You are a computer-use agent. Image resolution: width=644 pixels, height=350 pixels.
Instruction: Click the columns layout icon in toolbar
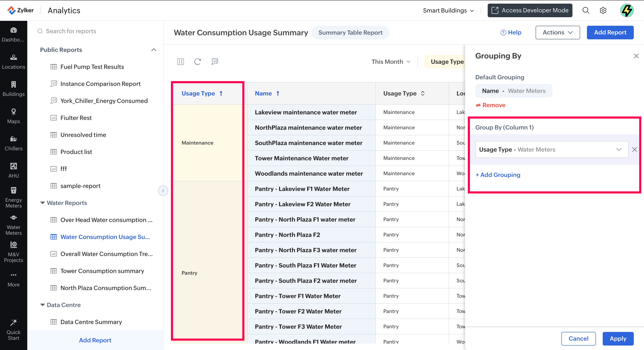[x=180, y=61]
